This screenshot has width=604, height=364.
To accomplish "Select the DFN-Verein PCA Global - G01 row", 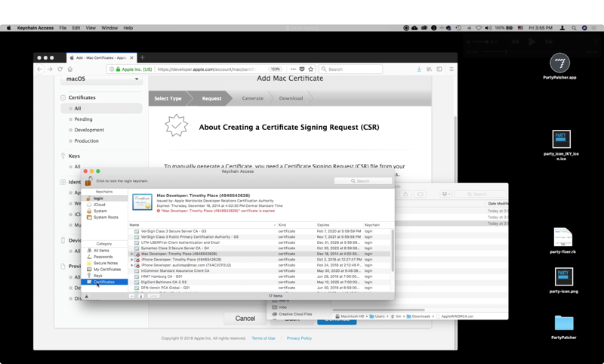I will (x=259, y=288).
